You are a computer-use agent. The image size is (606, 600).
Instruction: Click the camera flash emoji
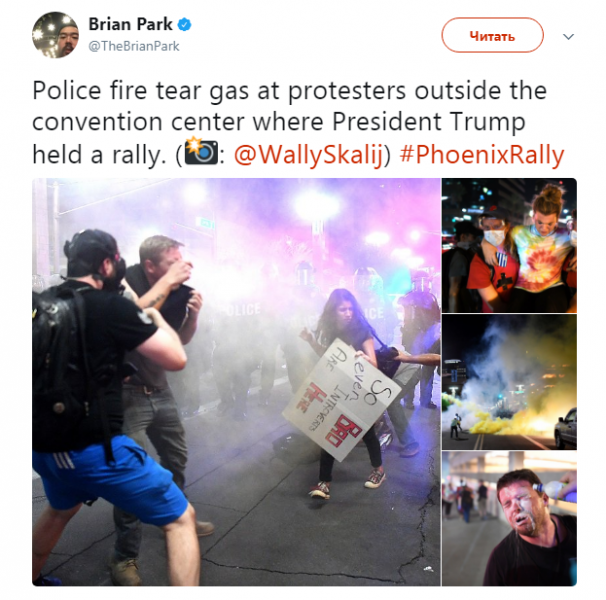(201, 152)
